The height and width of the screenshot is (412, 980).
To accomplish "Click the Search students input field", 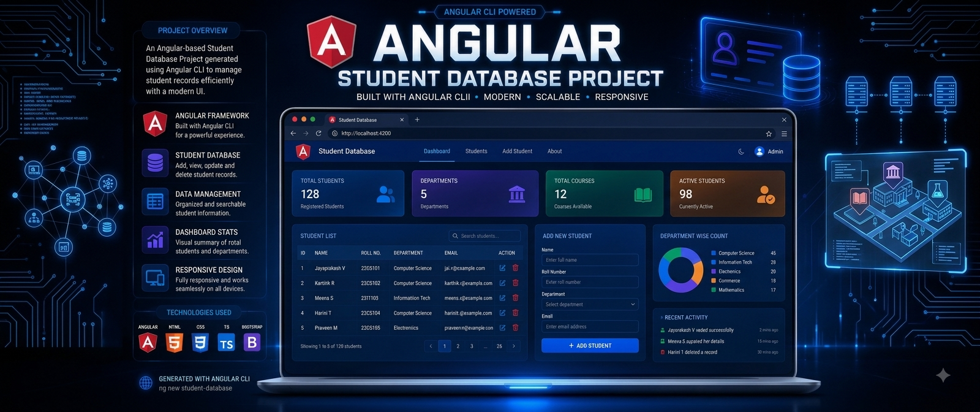I will pyautogui.click(x=484, y=236).
